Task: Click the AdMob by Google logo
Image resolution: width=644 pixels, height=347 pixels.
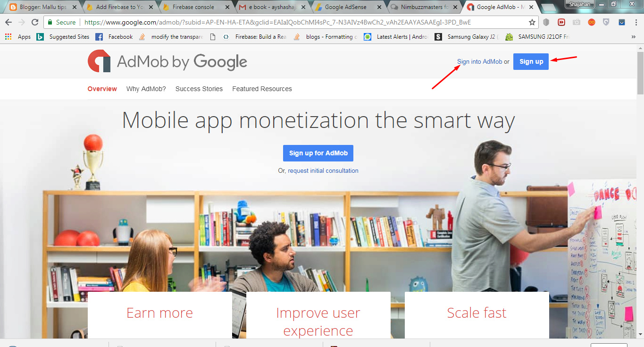Action: 167,62
